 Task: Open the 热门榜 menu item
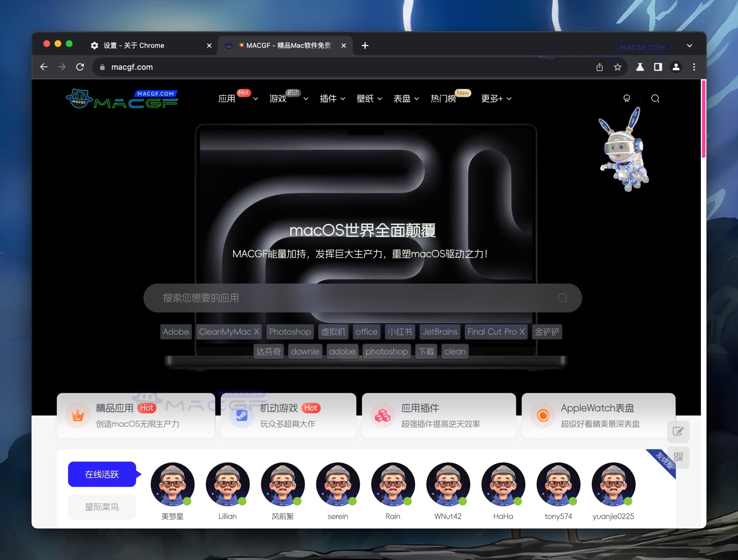(444, 99)
